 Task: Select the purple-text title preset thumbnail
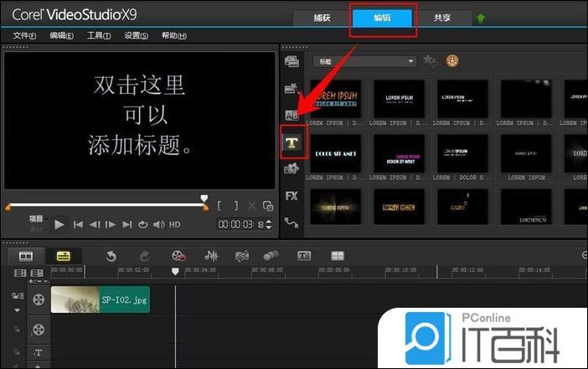pyautogui.click(x=399, y=153)
